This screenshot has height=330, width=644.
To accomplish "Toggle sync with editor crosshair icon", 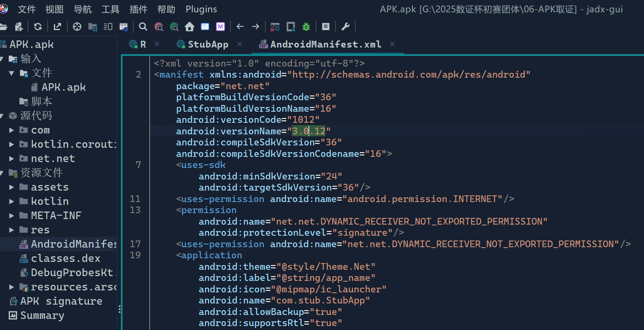I will point(77,27).
